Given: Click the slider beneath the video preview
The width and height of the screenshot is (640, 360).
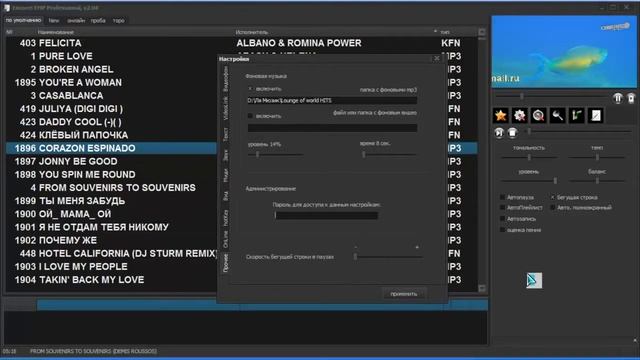Looking at the screenshot, I should [x=551, y=96].
